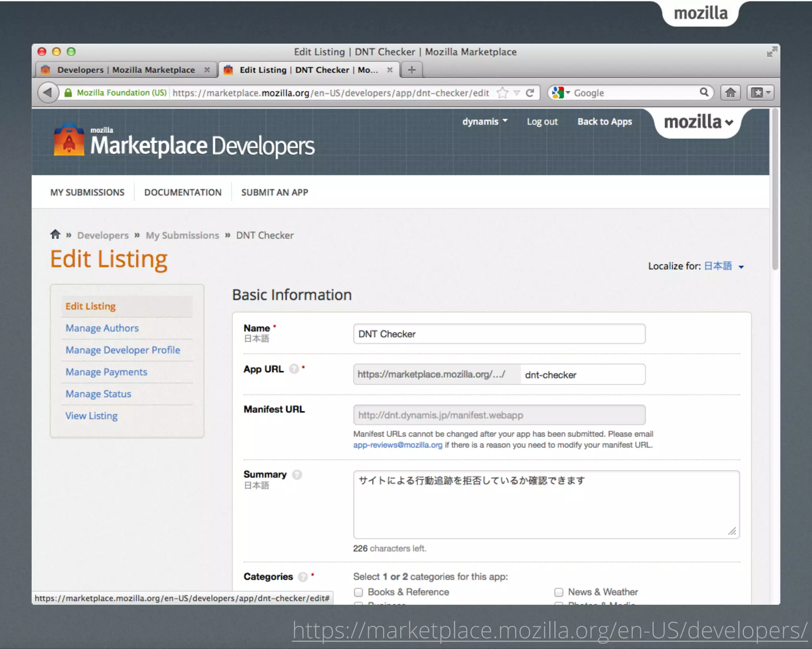Open the Localize for 日本語 dropdown

click(x=724, y=266)
